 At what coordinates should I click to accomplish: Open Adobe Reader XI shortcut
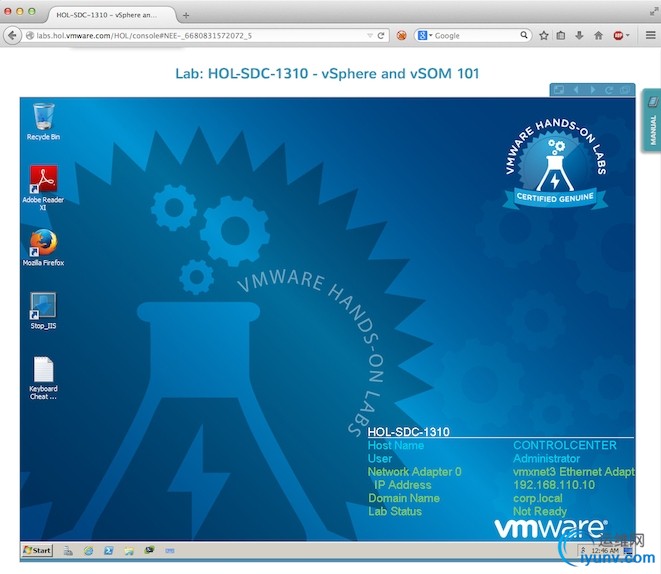pos(43,188)
